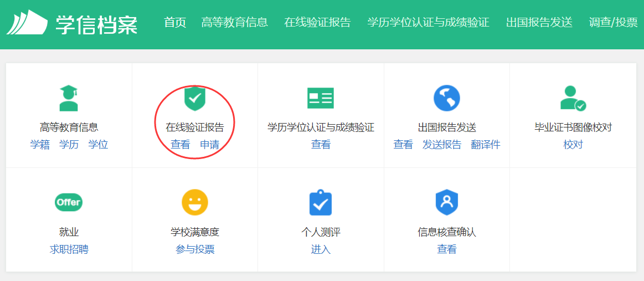The width and height of the screenshot is (644, 281).
Task: Open the 求职招聘 link under 就业
Action: pos(69,249)
